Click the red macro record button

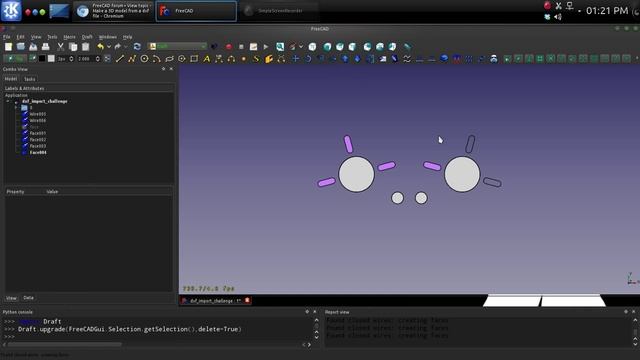[x=229, y=47]
